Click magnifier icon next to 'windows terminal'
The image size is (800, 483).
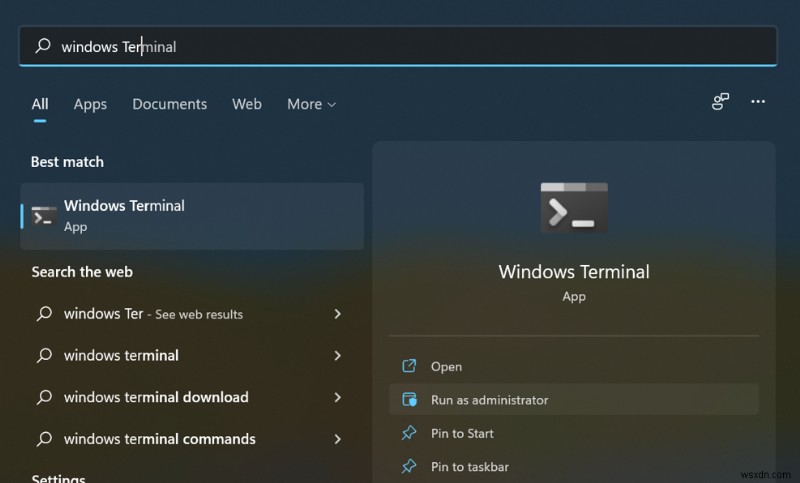click(x=44, y=355)
